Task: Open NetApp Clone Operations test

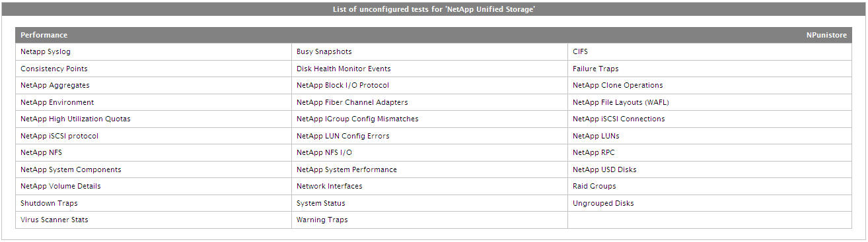Action: 618,85
